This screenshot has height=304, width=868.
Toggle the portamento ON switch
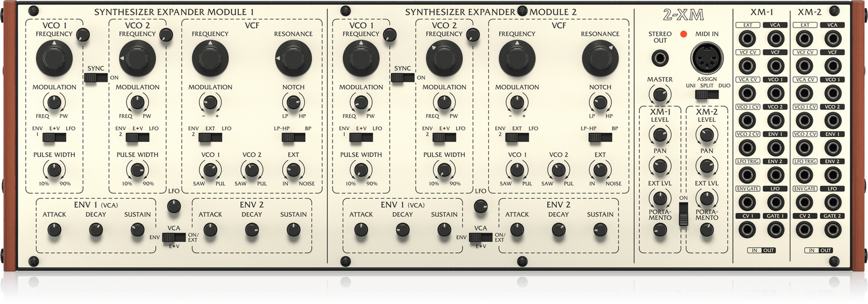coord(683,211)
